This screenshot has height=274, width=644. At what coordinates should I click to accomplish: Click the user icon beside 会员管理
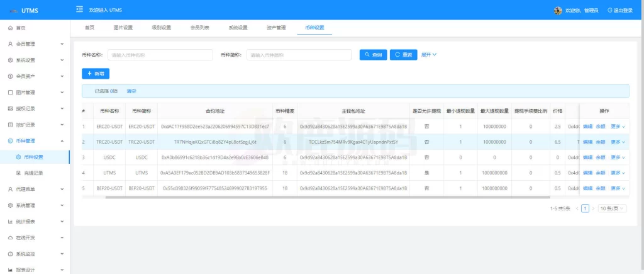[x=10, y=44]
